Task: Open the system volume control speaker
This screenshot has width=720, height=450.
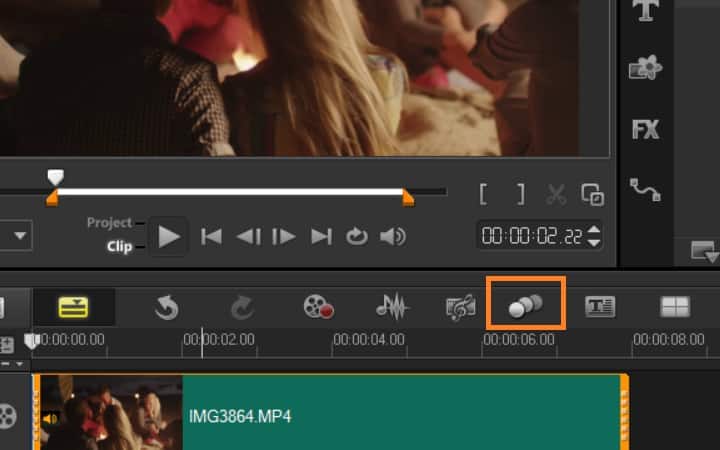Action: pos(393,237)
